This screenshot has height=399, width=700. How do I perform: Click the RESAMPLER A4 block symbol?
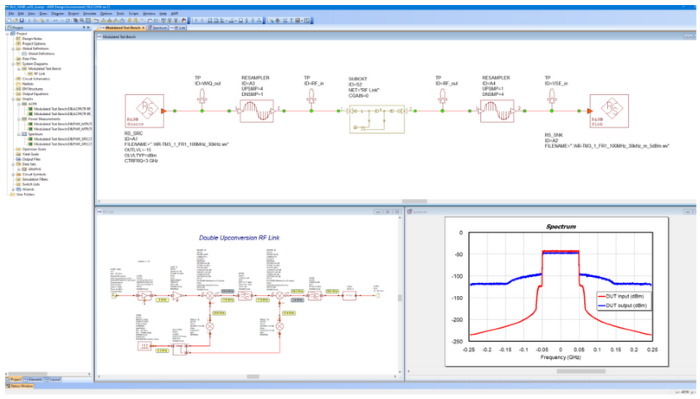click(497, 111)
